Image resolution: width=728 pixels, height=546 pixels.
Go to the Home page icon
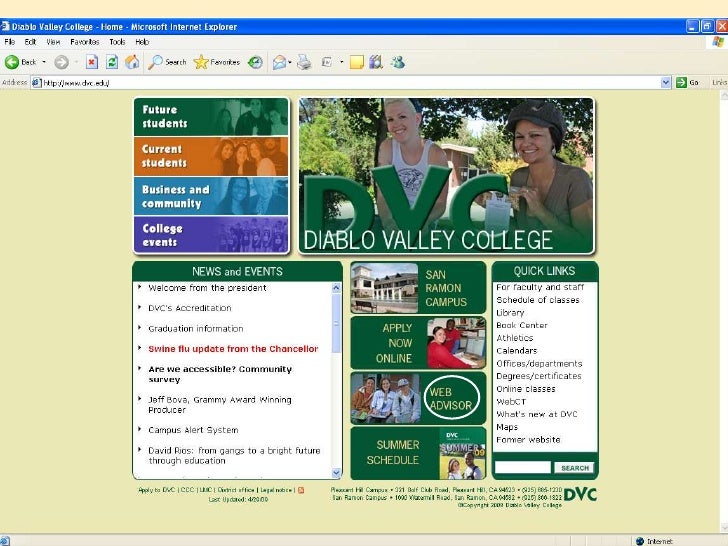tap(132, 62)
